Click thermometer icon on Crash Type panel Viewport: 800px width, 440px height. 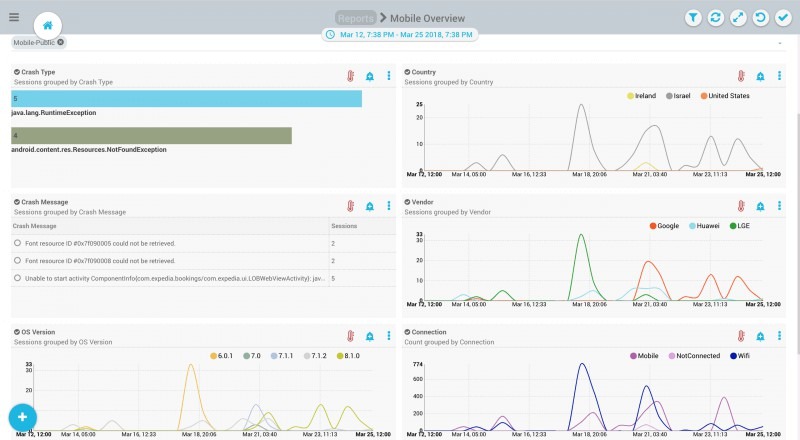tap(350, 76)
